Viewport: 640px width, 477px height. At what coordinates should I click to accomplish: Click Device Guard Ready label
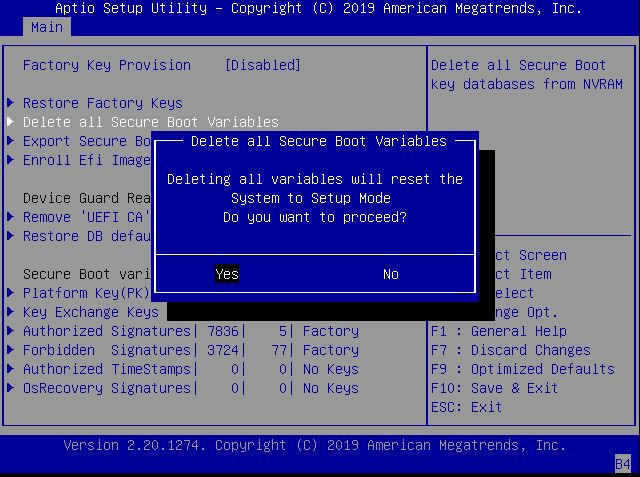tap(87, 198)
